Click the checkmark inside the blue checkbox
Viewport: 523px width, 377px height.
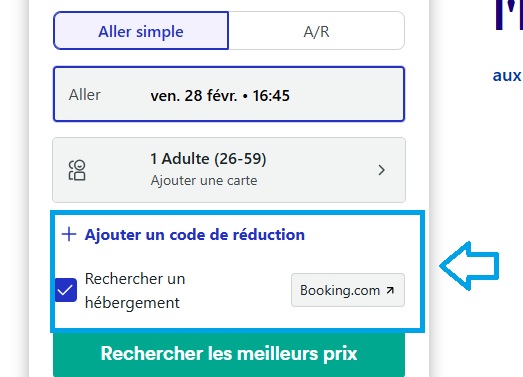[x=65, y=290]
